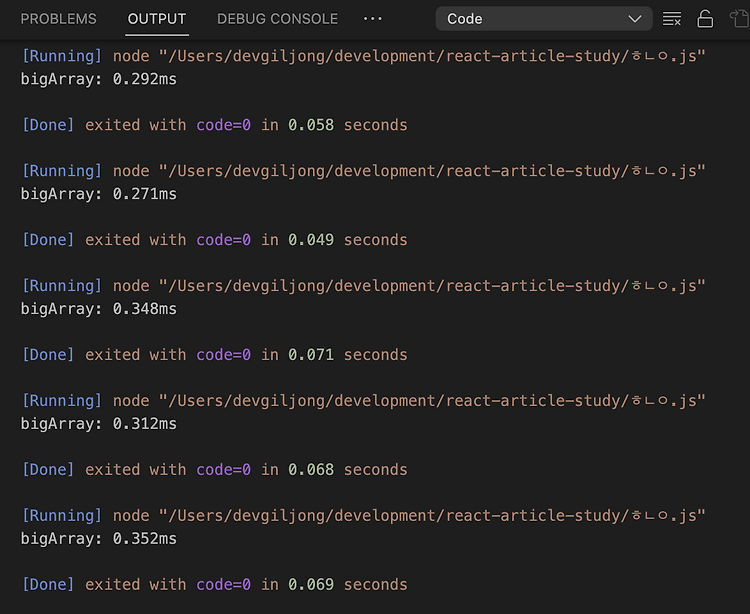Switch to the PROBLEMS tab
The width and height of the screenshot is (750, 614).
58,19
